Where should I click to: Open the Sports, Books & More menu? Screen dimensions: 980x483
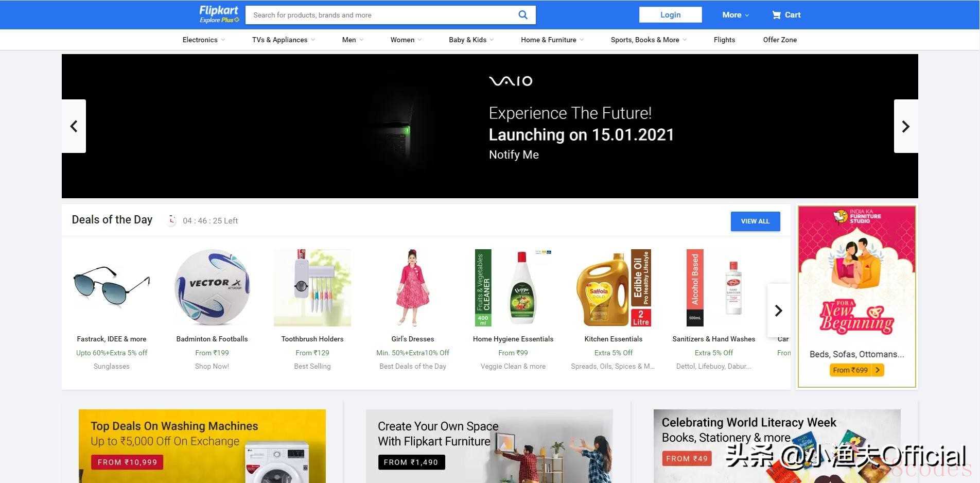pyautogui.click(x=649, y=40)
